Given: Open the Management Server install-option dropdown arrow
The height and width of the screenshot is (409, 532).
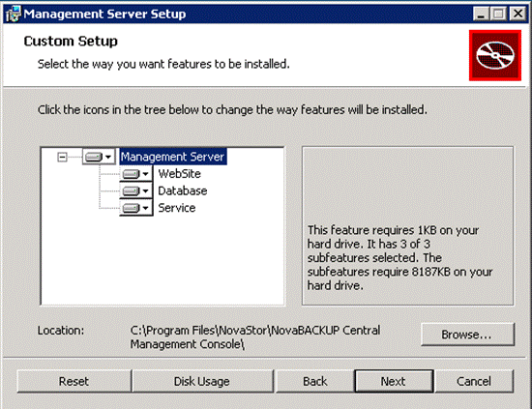Looking at the screenshot, I should [x=108, y=157].
